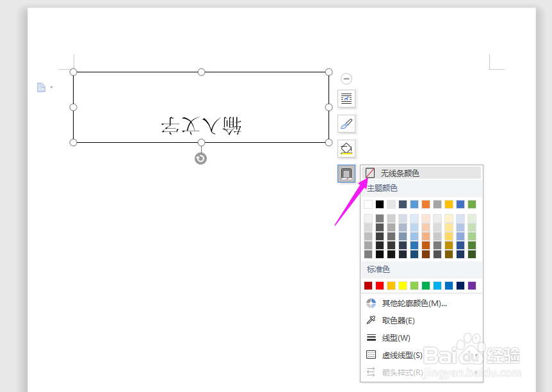
Task: Select the black theme color swatch
Action: click(378, 204)
